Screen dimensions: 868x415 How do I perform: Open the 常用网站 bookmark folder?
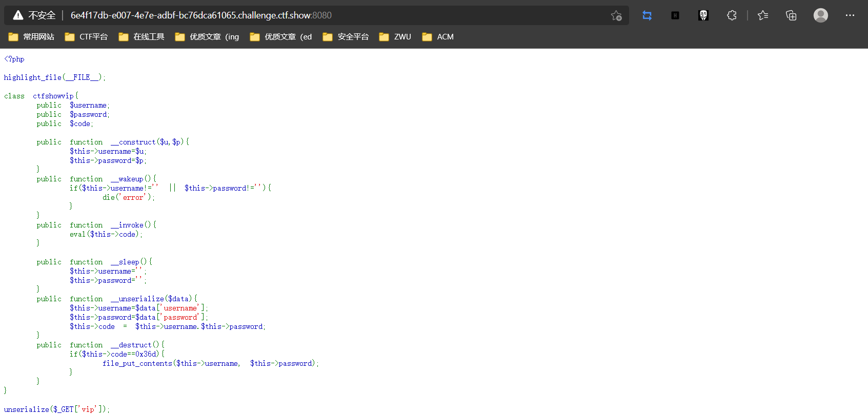[x=31, y=37]
